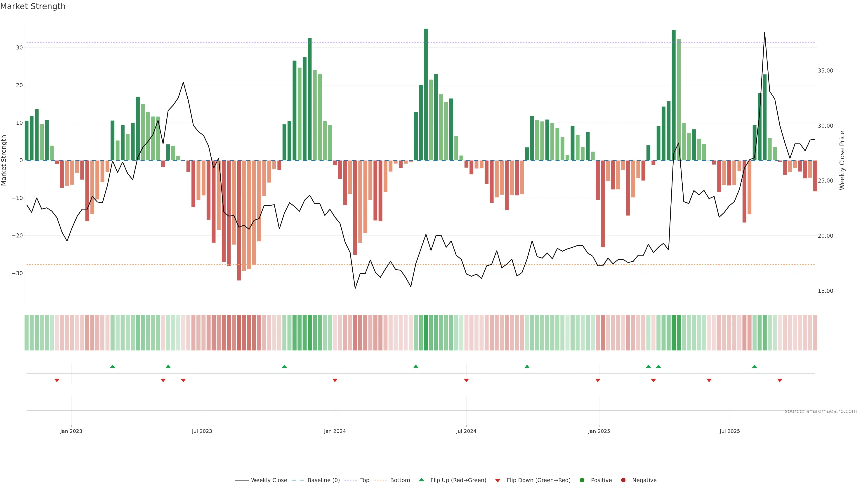Click the Weekly Close Price axis title

click(842, 160)
